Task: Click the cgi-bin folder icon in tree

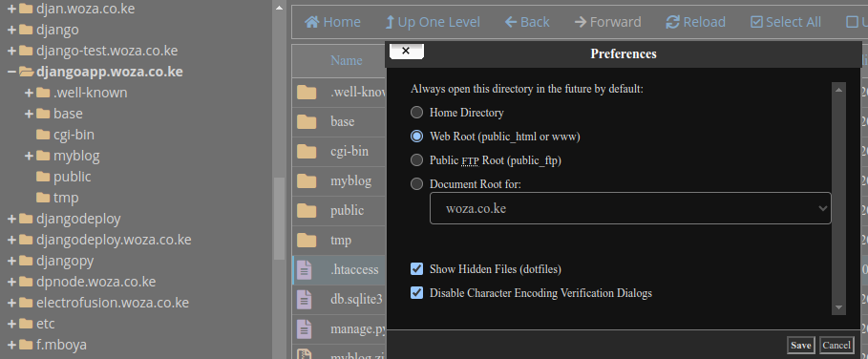Action: [x=43, y=135]
